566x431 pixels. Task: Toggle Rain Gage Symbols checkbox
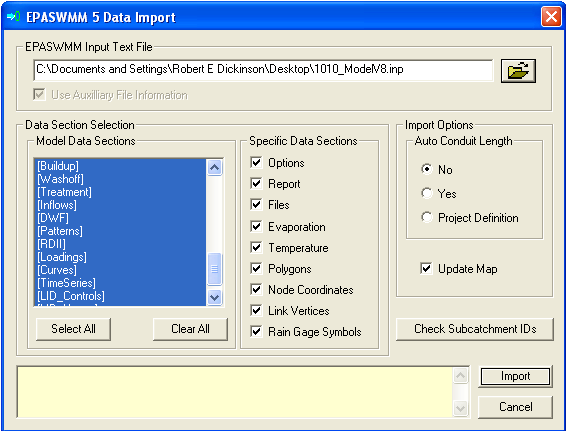(256, 331)
